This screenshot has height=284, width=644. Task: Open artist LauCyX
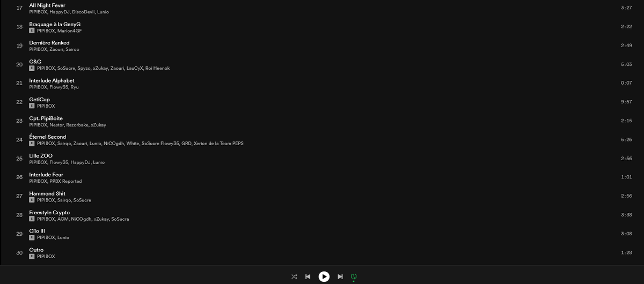tap(135, 68)
